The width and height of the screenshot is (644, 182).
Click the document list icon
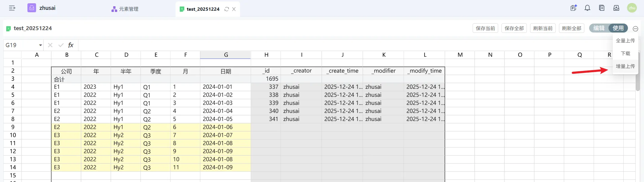click(x=602, y=8)
